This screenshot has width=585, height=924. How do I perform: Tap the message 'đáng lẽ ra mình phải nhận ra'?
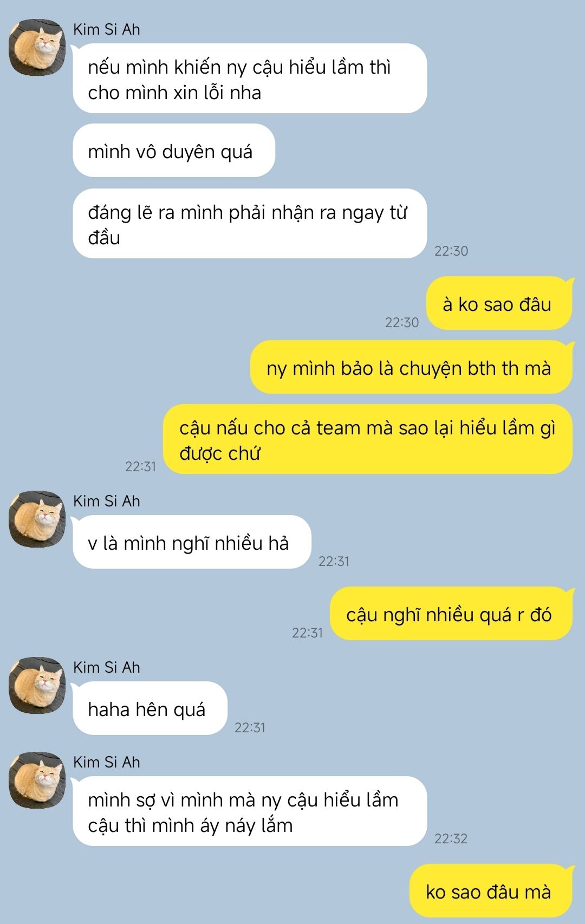[250, 224]
